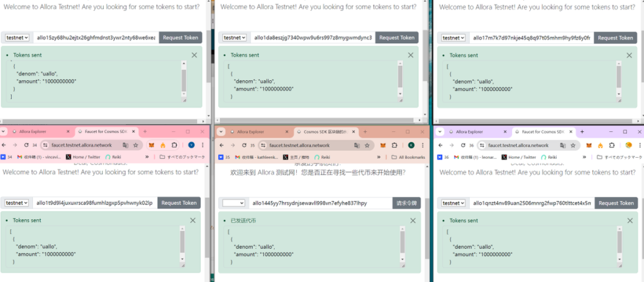644x282 pixels.
Task: Reload the page in peach window 35
Action: 245,145
